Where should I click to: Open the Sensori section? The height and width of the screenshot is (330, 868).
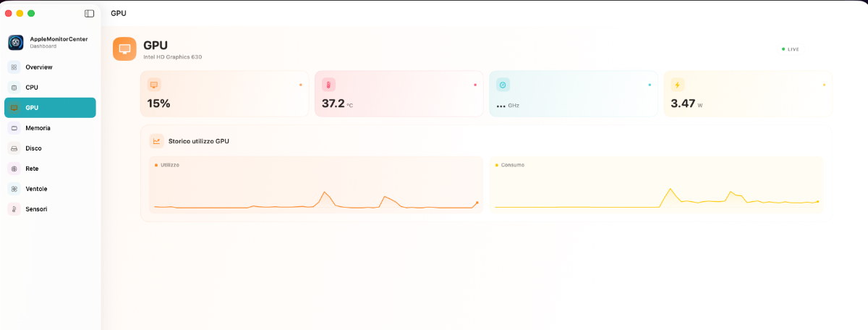pos(50,209)
